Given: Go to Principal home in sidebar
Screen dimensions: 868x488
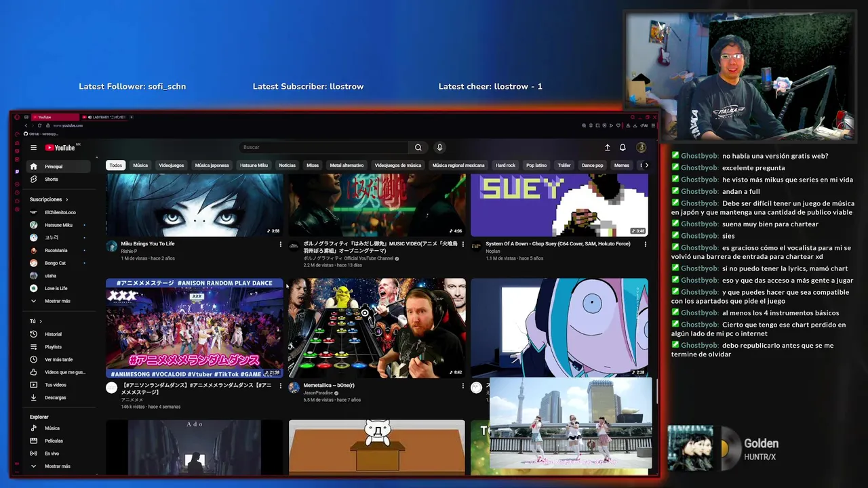Looking at the screenshot, I should pos(58,167).
